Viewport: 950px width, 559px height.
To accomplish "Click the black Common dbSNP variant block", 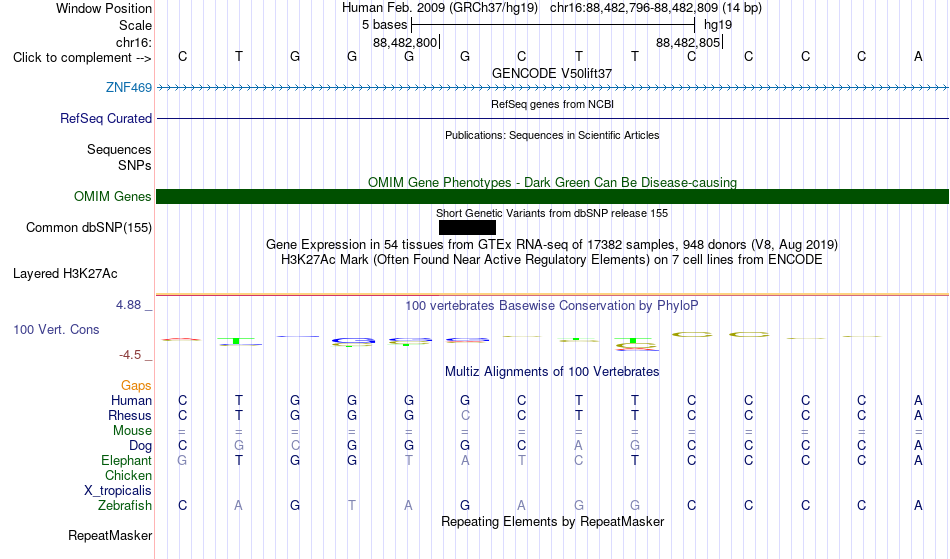I will click(x=467, y=227).
